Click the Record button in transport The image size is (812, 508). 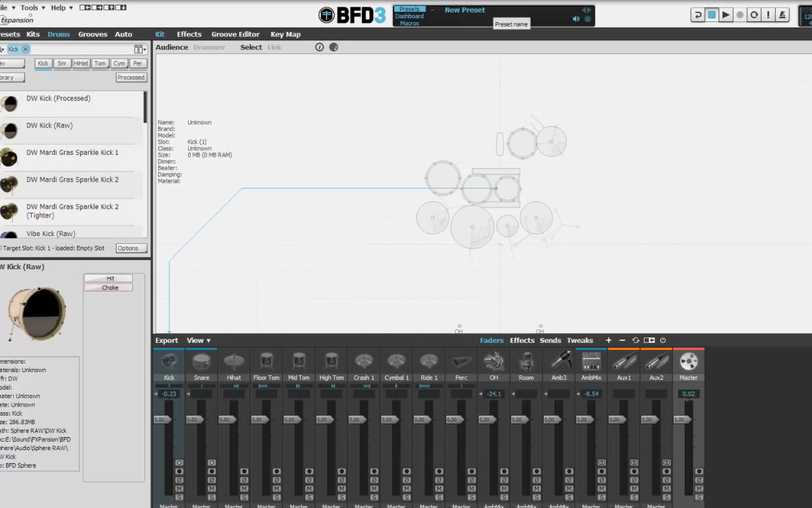[740, 15]
